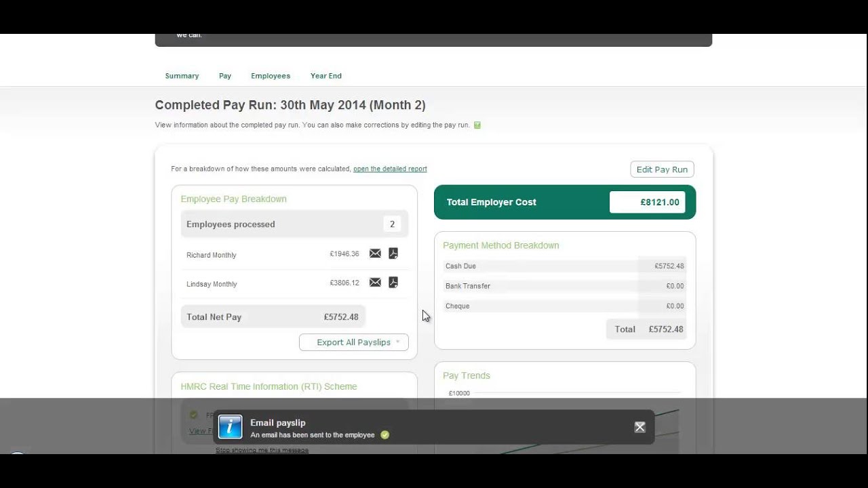This screenshot has width=868, height=488.
Task: Click the Pay Trends heading
Action: tap(467, 375)
